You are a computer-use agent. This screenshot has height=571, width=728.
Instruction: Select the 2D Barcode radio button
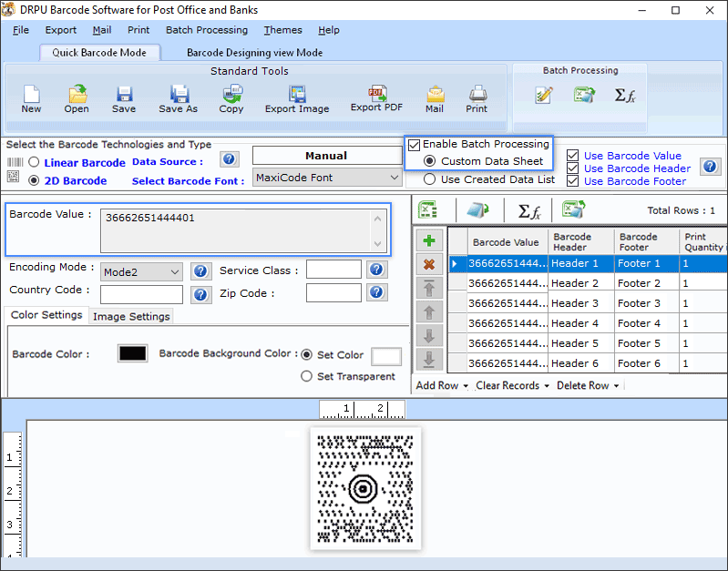tap(34, 180)
